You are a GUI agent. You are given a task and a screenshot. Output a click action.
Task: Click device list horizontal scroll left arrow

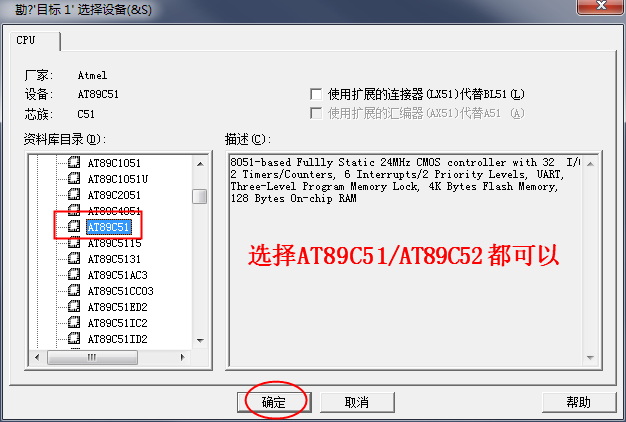[x=37, y=357]
